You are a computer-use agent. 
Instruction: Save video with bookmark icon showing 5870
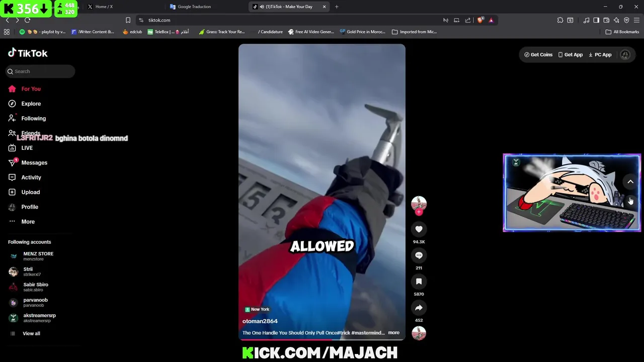pyautogui.click(x=419, y=282)
